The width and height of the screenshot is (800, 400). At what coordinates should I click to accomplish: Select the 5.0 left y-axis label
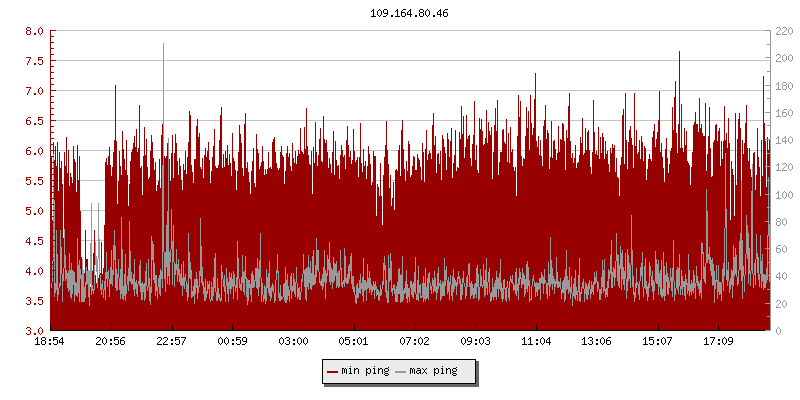[34, 211]
